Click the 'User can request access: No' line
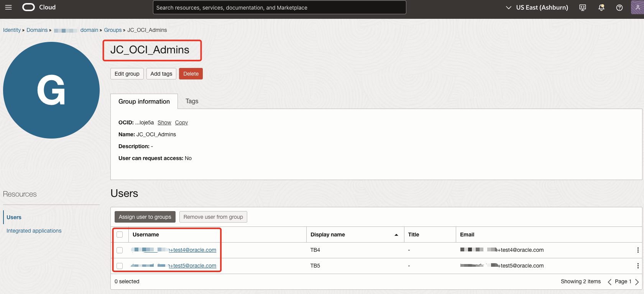This screenshot has height=294, width=644. point(155,158)
